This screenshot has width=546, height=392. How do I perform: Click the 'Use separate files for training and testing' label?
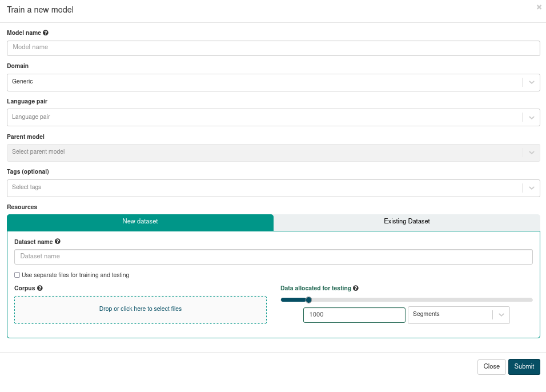pyautogui.click(x=75, y=275)
